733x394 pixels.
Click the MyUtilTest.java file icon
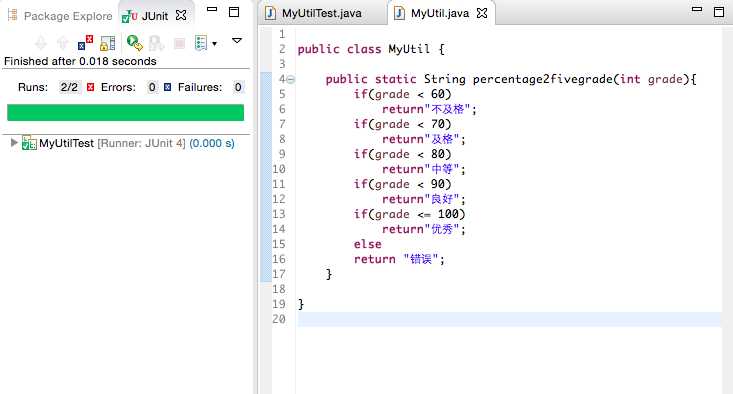tap(270, 13)
